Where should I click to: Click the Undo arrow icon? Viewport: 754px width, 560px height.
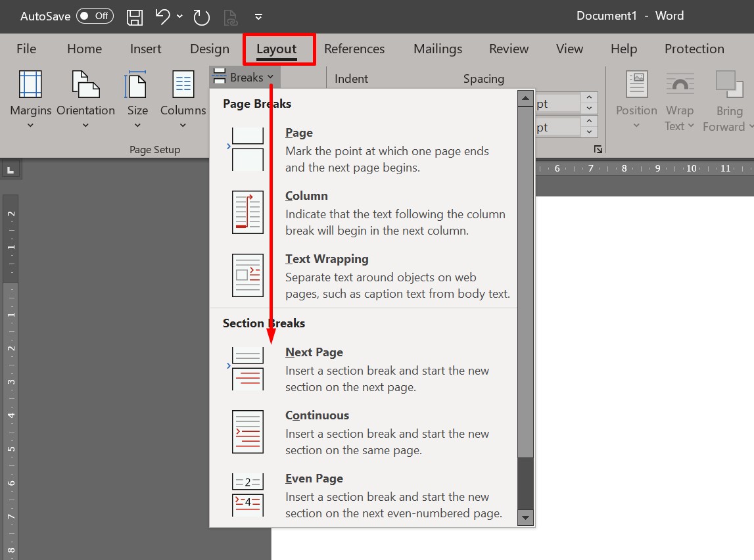[x=162, y=17]
